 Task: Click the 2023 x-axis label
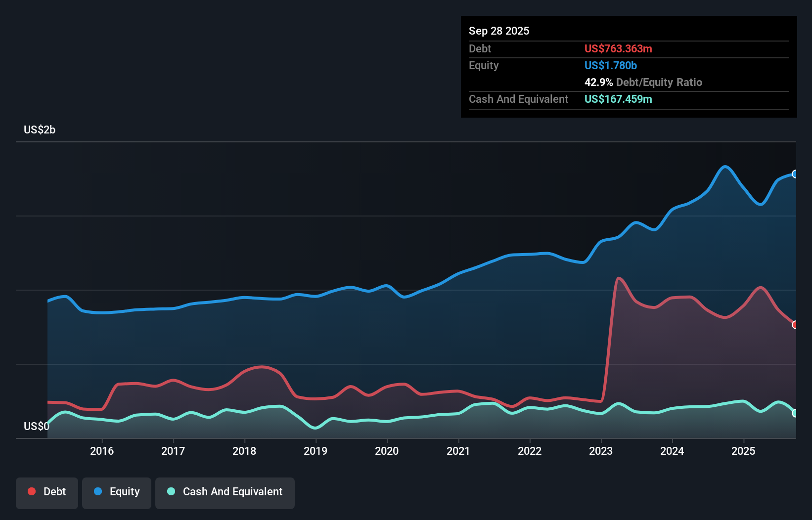click(x=601, y=451)
